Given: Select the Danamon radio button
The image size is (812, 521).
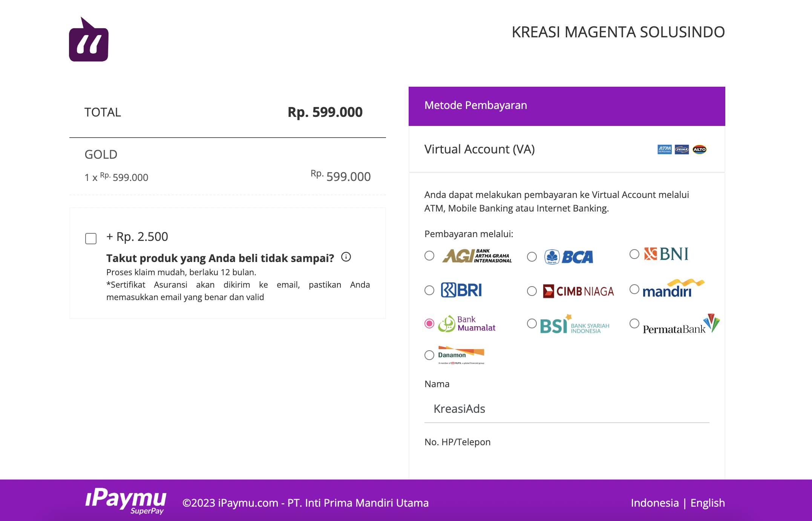Looking at the screenshot, I should (x=429, y=355).
